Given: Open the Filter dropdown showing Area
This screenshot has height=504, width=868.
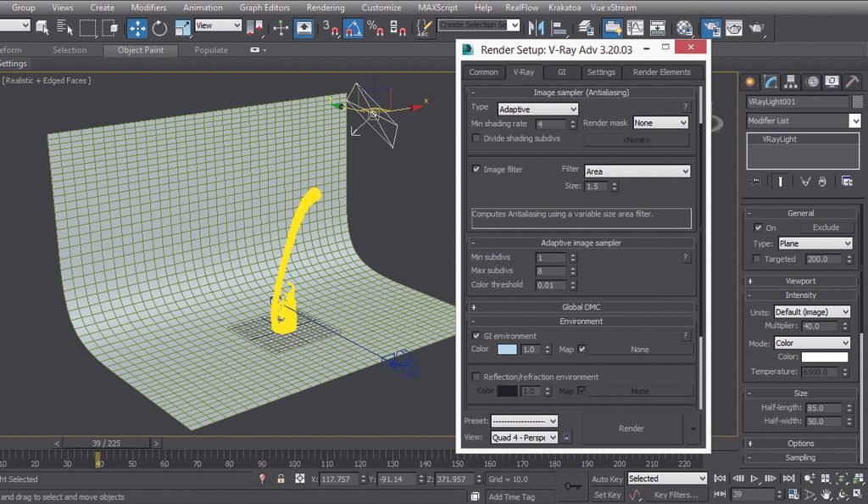Looking at the screenshot, I should click(x=637, y=170).
